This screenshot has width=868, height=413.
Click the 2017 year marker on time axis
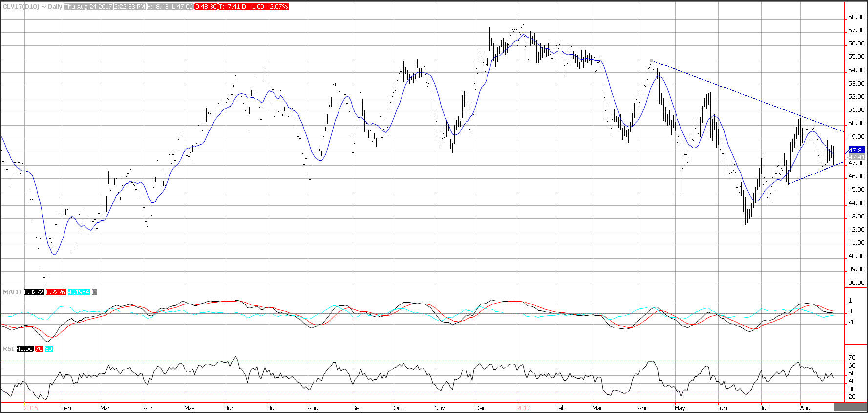pyautogui.click(x=523, y=408)
